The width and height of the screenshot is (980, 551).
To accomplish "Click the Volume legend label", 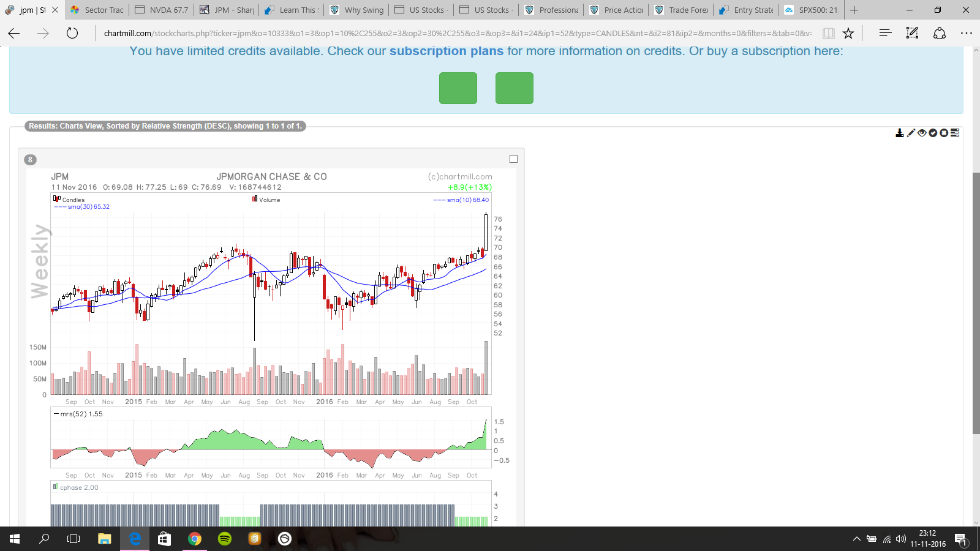I will [269, 200].
